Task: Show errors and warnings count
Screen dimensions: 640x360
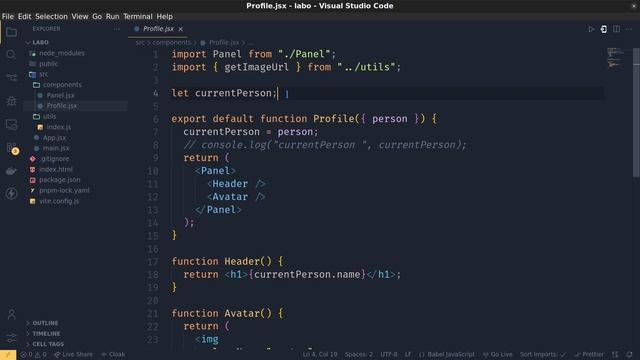Action: (33, 355)
